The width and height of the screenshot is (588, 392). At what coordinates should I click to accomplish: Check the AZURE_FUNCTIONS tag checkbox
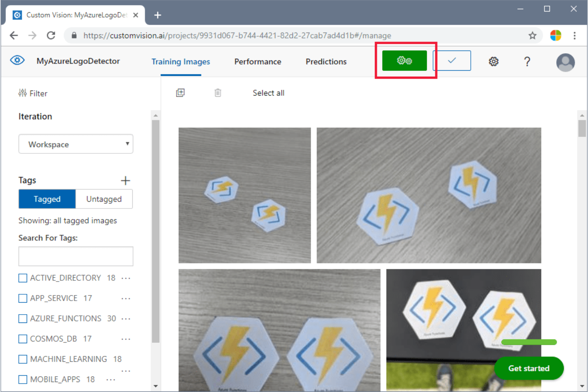coord(22,319)
